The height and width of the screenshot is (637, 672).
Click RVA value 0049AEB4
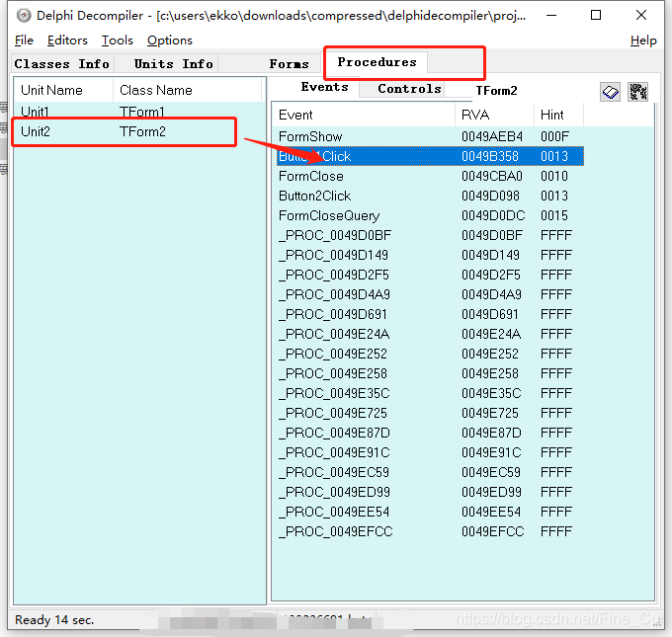point(492,136)
